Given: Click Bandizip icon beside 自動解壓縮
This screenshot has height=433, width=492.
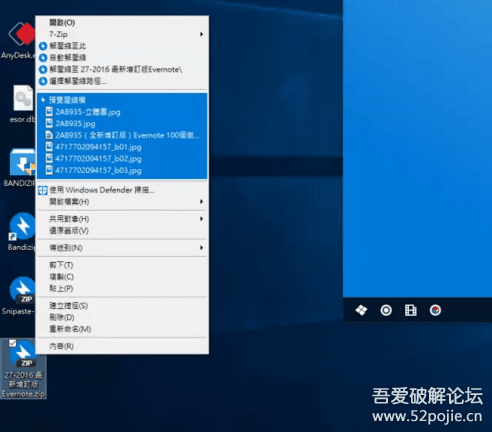Looking at the screenshot, I should tap(43, 58).
